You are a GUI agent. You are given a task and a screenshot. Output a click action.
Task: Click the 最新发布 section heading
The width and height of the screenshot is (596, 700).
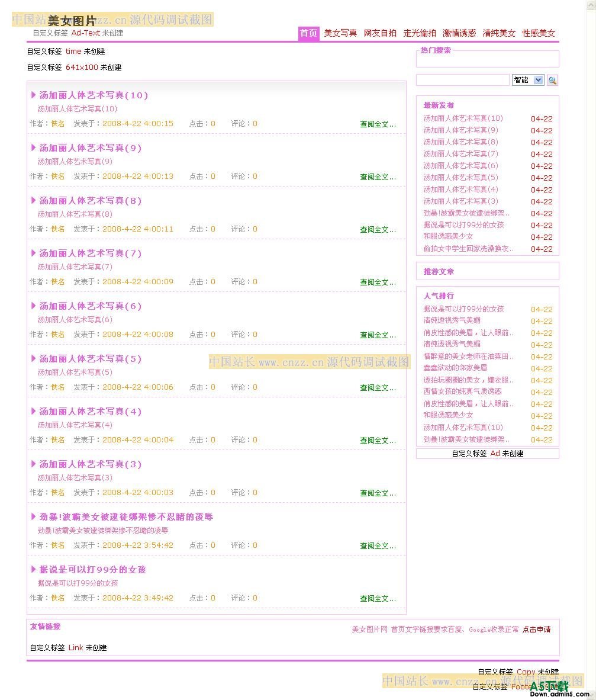pyautogui.click(x=439, y=105)
